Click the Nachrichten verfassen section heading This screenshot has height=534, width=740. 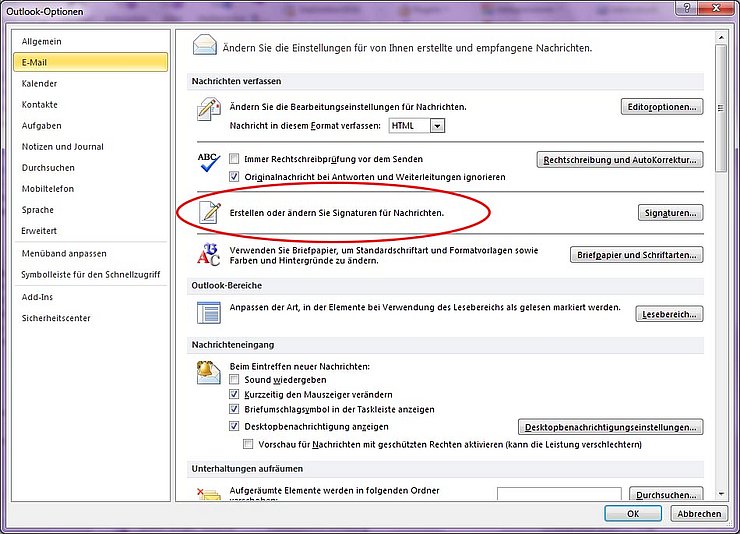tap(236, 81)
